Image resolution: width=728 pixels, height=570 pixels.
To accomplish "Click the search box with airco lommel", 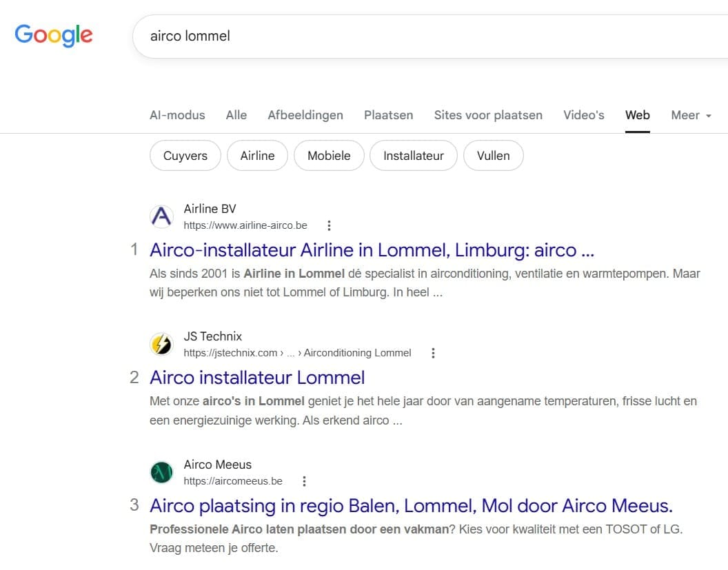I will click(430, 37).
